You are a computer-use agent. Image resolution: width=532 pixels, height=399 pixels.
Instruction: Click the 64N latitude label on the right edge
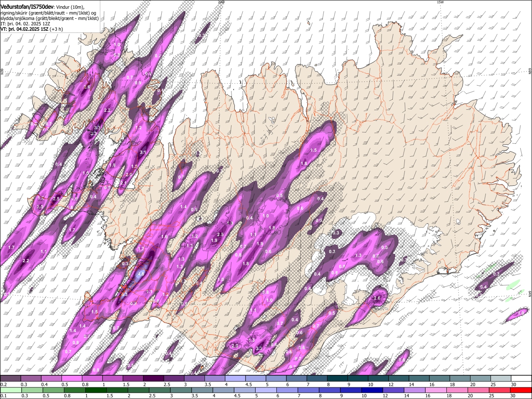pyautogui.click(x=530, y=293)
